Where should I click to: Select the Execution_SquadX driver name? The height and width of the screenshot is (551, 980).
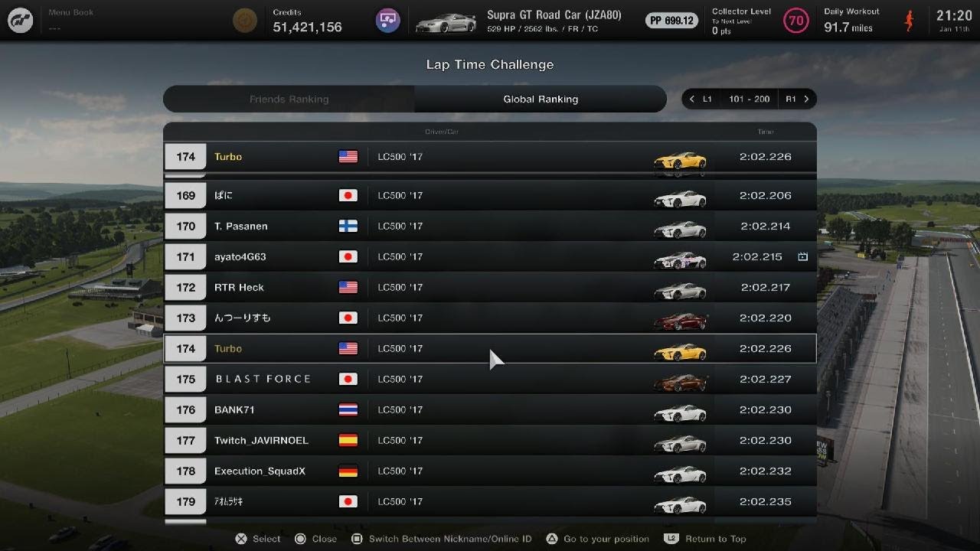pos(260,471)
